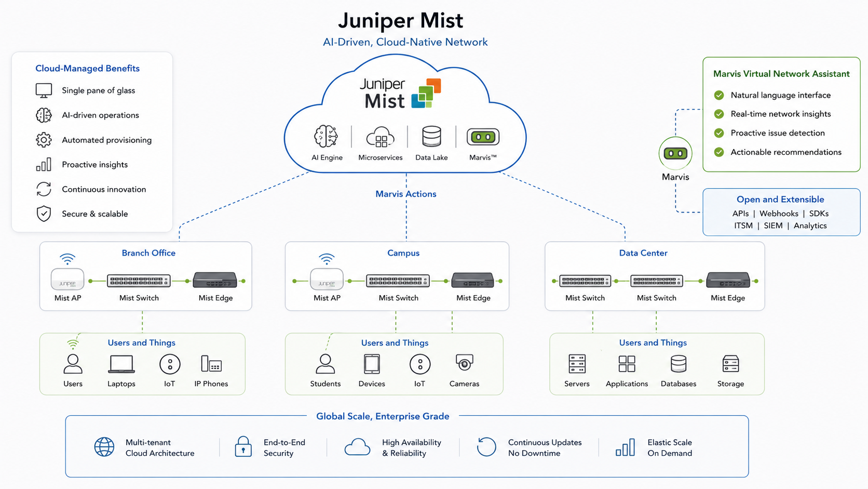Click the APIs text

(x=740, y=214)
